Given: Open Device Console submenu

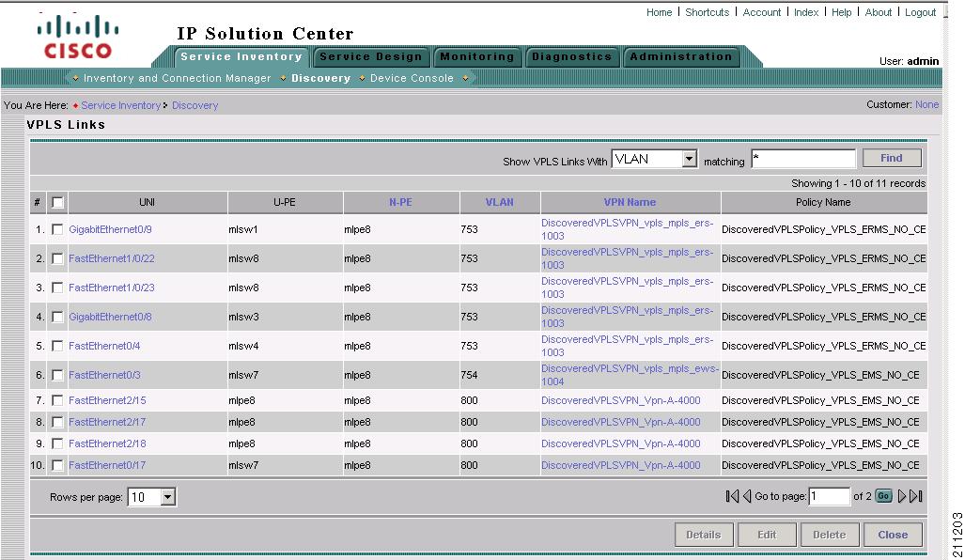Looking at the screenshot, I should 412,78.
